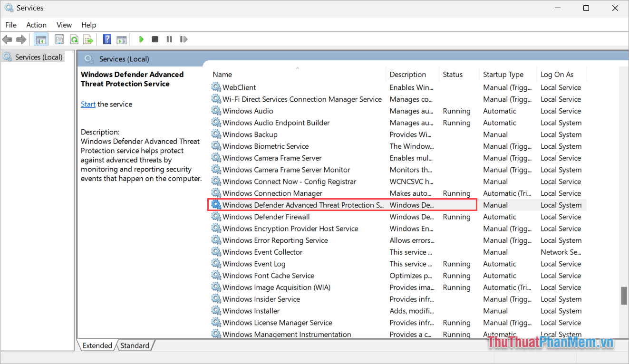Click the Restart Service toolbar icon
This screenshot has height=364, width=629.
tap(184, 39)
